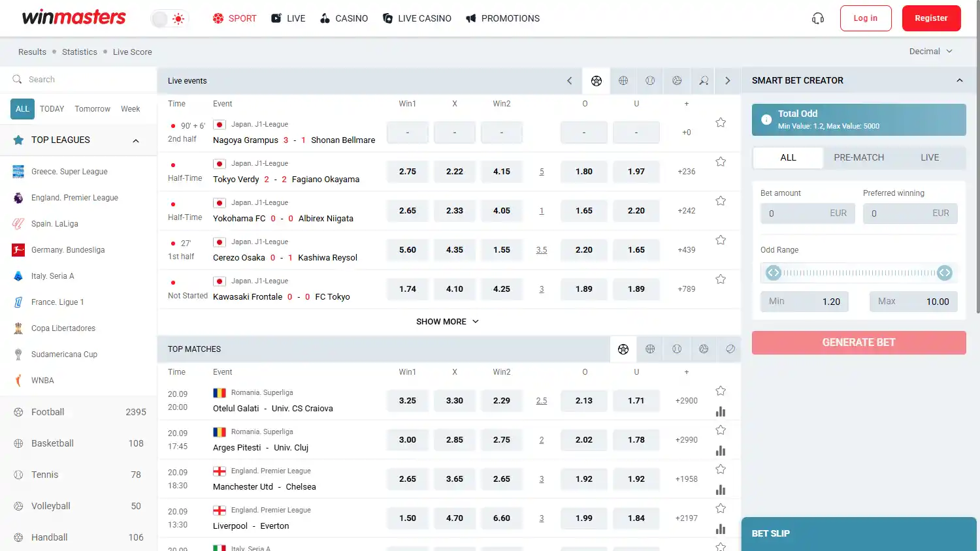The height and width of the screenshot is (551, 980).
Task: Click GENERATE BET button
Action: coord(859,343)
